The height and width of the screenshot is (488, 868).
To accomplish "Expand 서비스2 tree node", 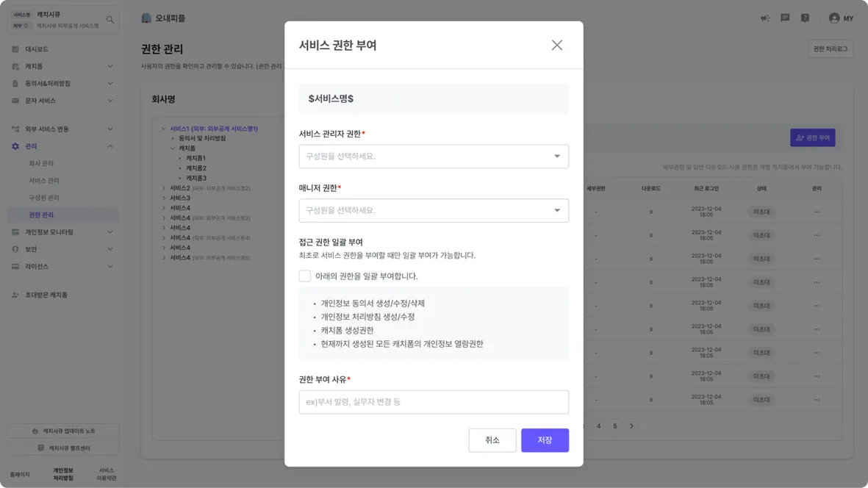I will click(164, 188).
